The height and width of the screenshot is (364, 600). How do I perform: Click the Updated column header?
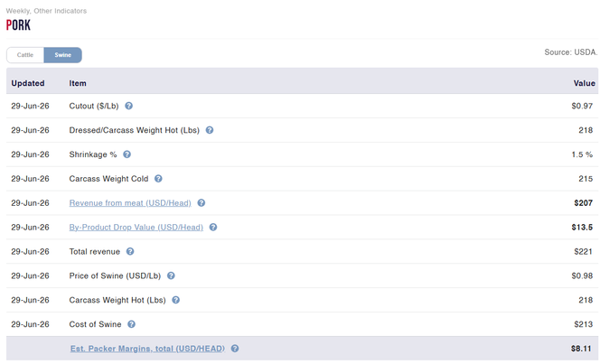[28, 83]
